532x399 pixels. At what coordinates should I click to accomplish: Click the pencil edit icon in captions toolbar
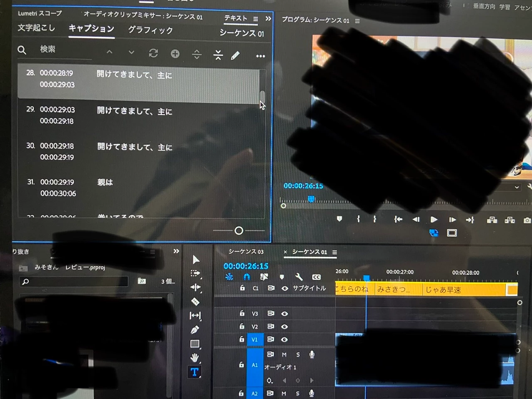click(235, 55)
